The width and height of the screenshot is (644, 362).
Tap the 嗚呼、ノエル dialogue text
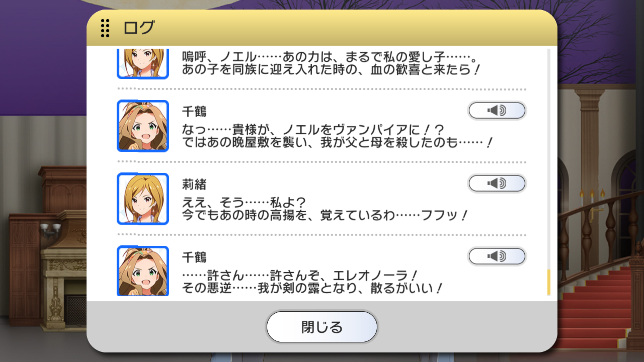(x=331, y=63)
